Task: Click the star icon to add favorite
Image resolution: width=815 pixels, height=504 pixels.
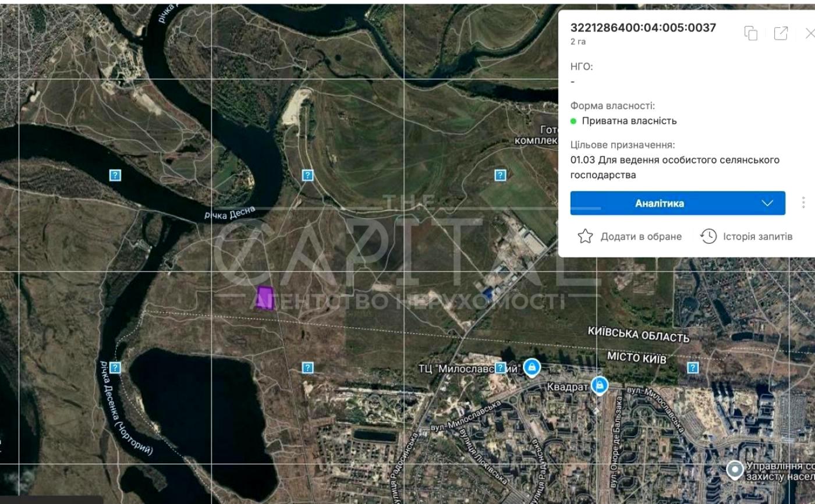Action: [x=585, y=236]
